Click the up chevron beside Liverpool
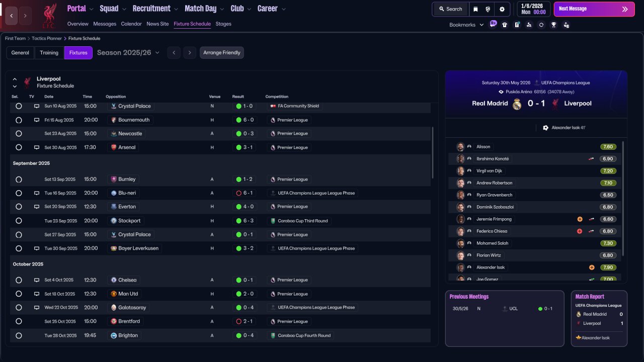 pyautogui.click(x=15, y=79)
